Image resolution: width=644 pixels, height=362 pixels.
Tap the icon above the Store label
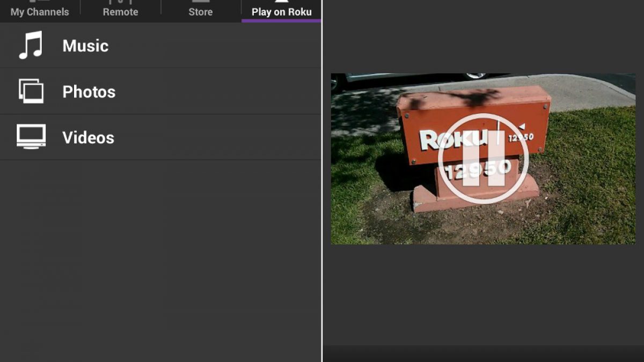[x=201, y=2]
